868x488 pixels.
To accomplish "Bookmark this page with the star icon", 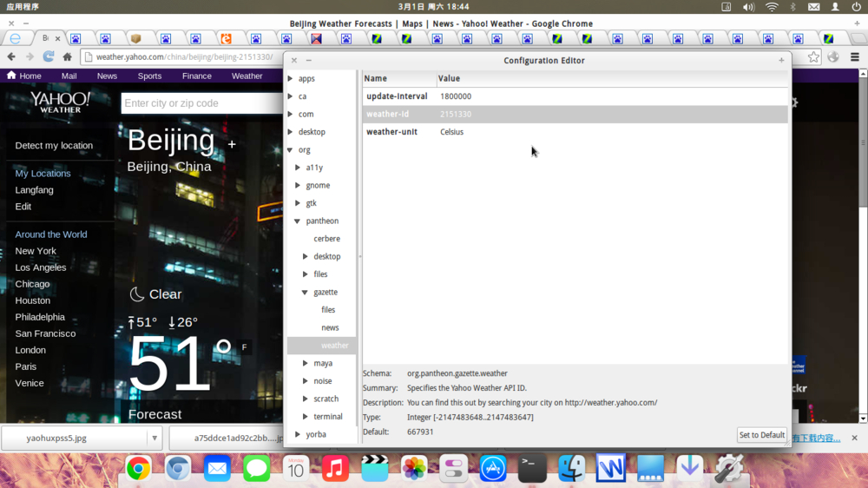I will tap(813, 57).
